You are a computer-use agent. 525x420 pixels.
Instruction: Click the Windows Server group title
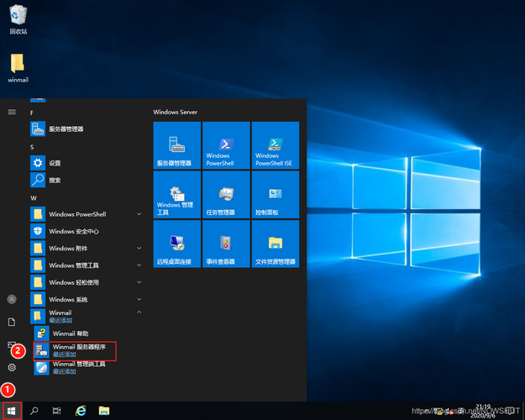175,112
